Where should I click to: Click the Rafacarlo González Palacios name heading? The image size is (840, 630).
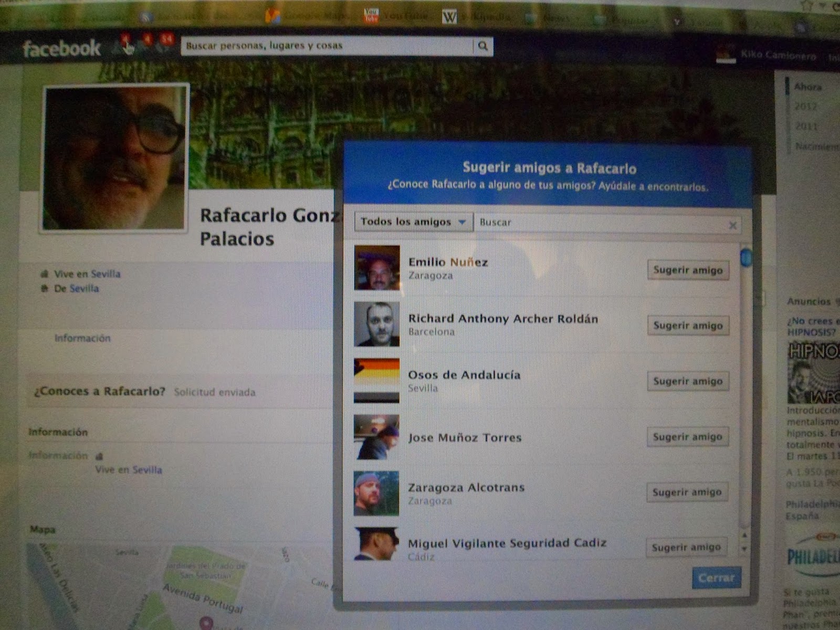[270, 227]
